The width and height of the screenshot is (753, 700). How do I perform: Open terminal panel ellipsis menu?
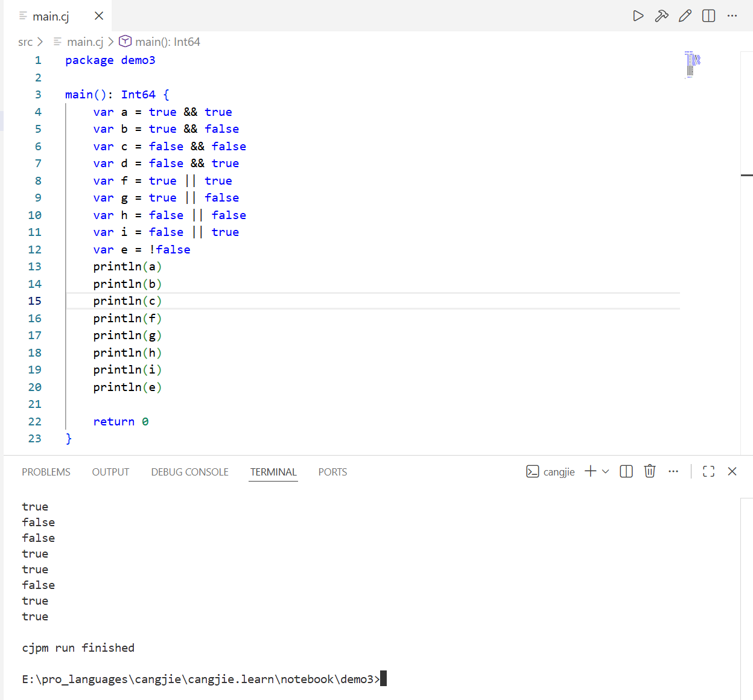pyautogui.click(x=673, y=471)
